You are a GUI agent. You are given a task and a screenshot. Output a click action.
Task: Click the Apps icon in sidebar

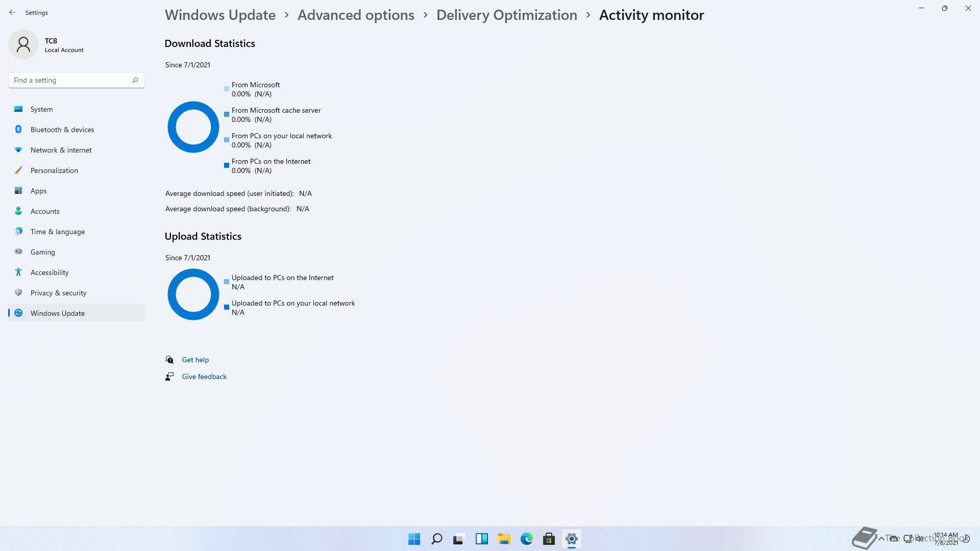tap(18, 191)
